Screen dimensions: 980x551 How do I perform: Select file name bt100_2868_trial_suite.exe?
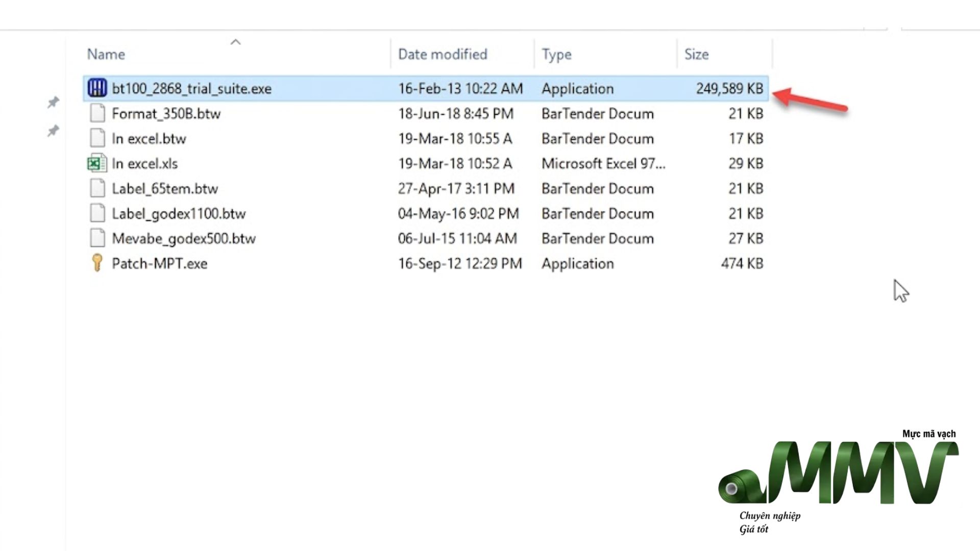pos(191,88)
